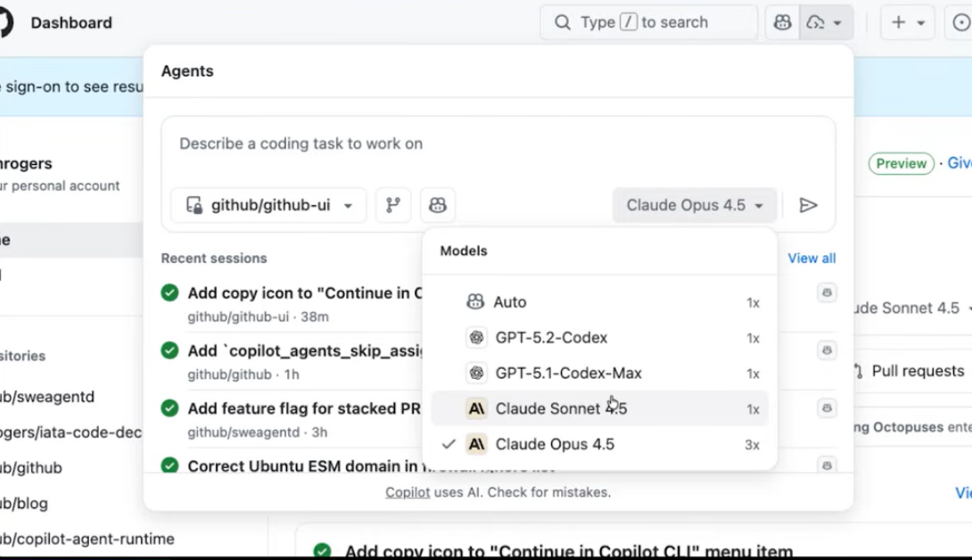Select Claude Sonnet 4.5 as the model
Screen dimensions: 972x560
tap(556, 408)
